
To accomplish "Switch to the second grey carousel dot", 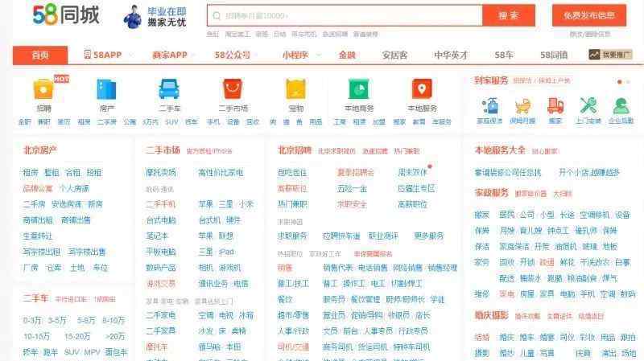I will point(628,82).
